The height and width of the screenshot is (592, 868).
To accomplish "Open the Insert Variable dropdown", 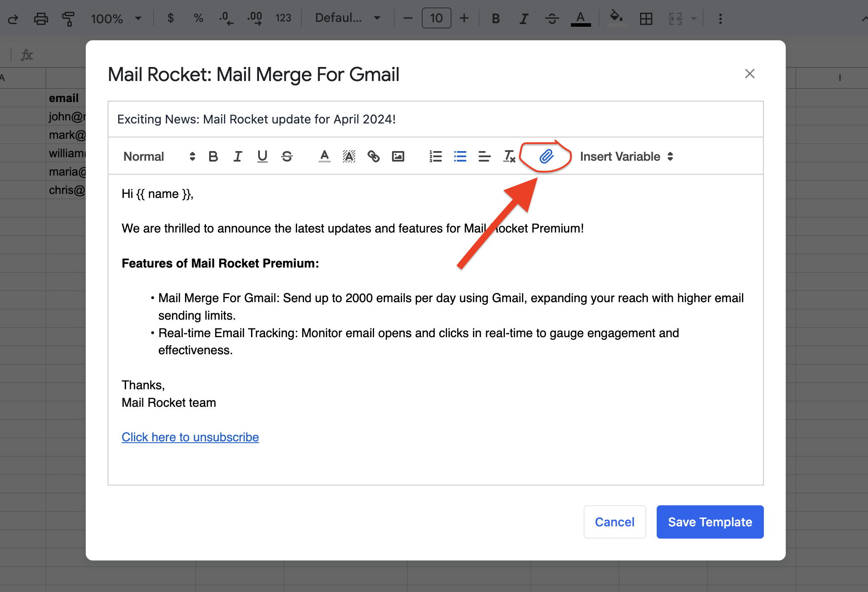I will (x=626, y=156).
